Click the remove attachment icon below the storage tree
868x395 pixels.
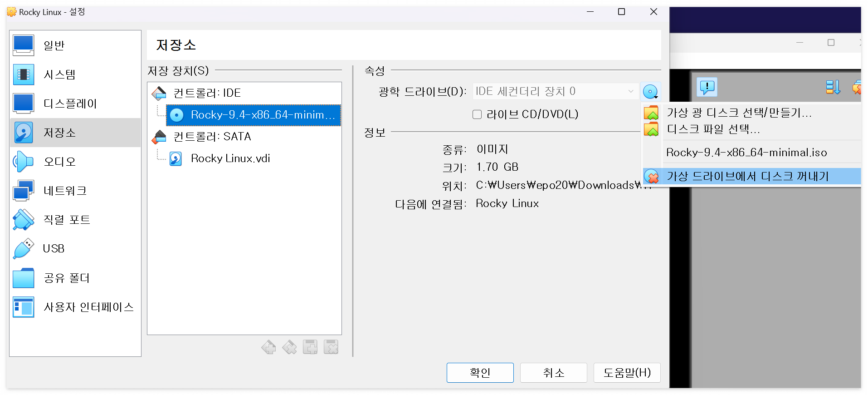331,347
